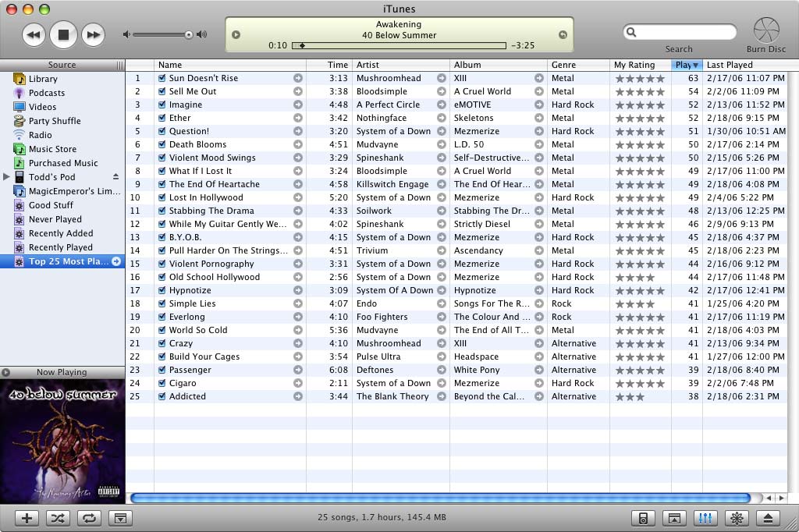Toggle shuffle mode button
This screenshot has width=799, height=532.
point(58,518)
